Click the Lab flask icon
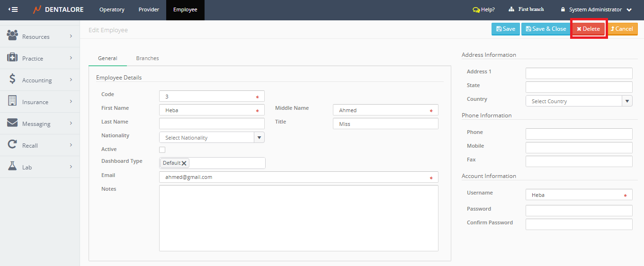 12,167
